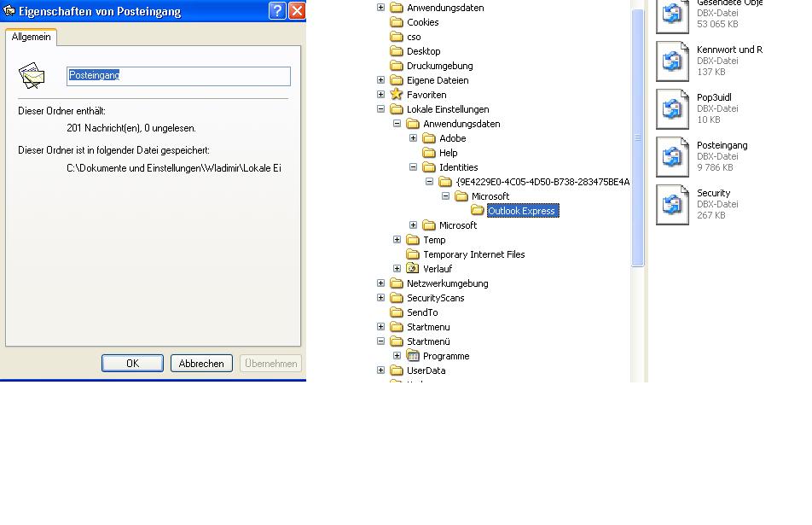The image size is (812, 525).
Task: Expand the Favoriten node
Action: (380, 94)
